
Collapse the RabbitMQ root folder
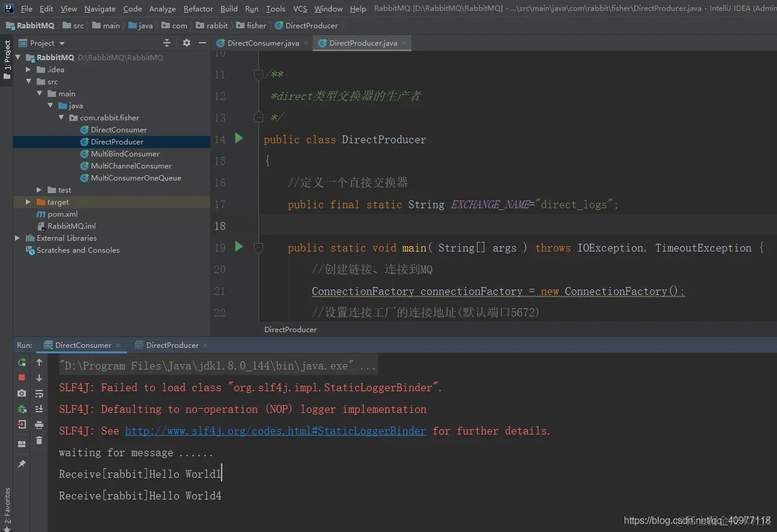17,57
